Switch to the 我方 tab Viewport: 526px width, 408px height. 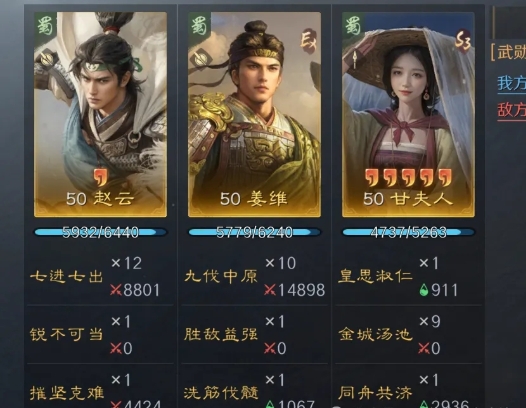[511, 83]
